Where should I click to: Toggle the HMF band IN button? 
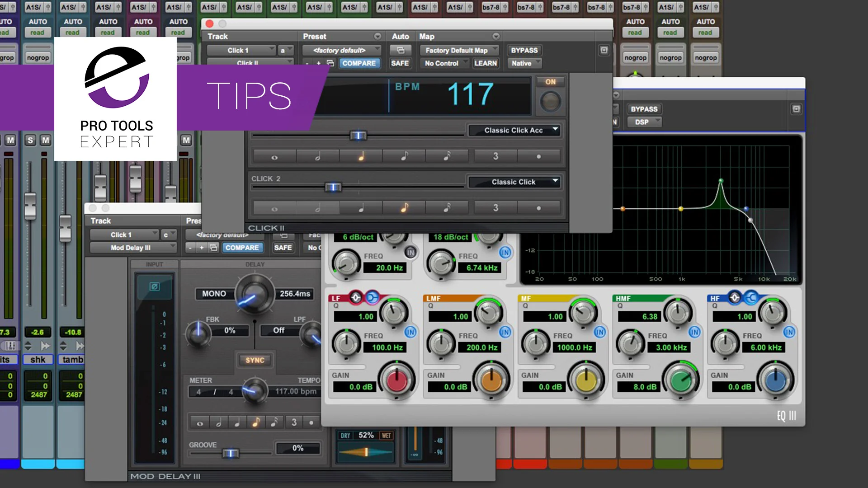pos(694,332)
